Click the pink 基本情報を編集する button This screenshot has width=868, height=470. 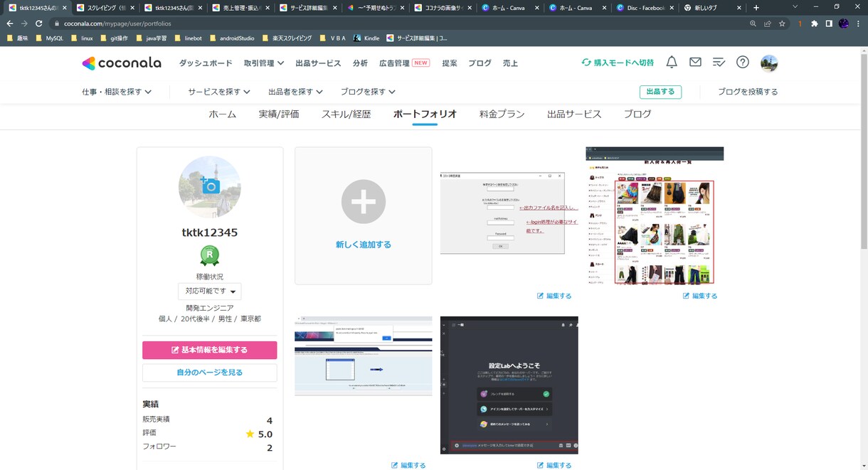(x=209, y=350)
